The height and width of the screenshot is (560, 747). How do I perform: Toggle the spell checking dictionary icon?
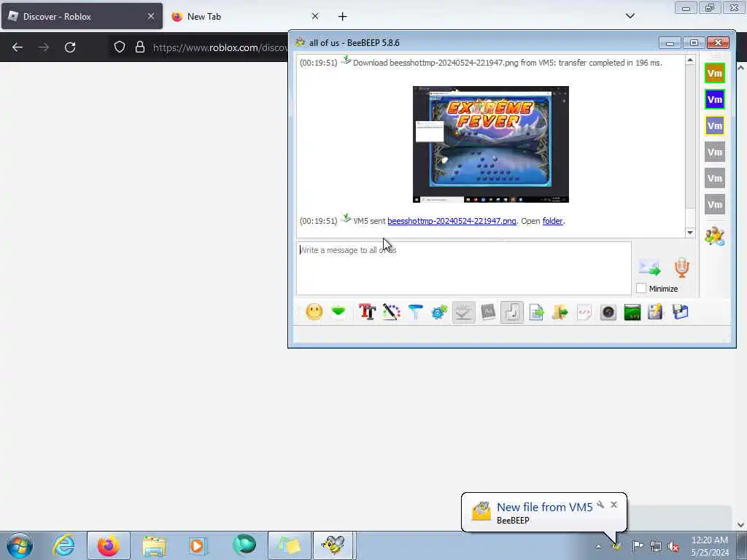click(488, 312)
